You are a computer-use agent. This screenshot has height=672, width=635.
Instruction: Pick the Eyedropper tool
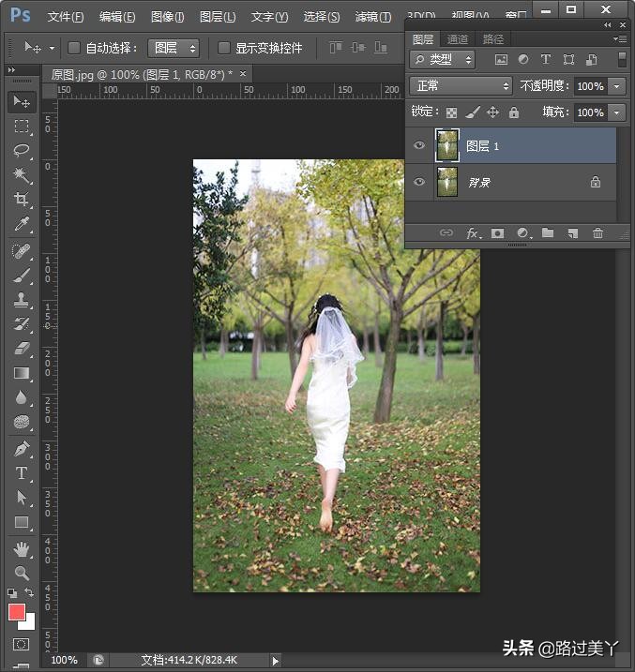pos(22,224)
